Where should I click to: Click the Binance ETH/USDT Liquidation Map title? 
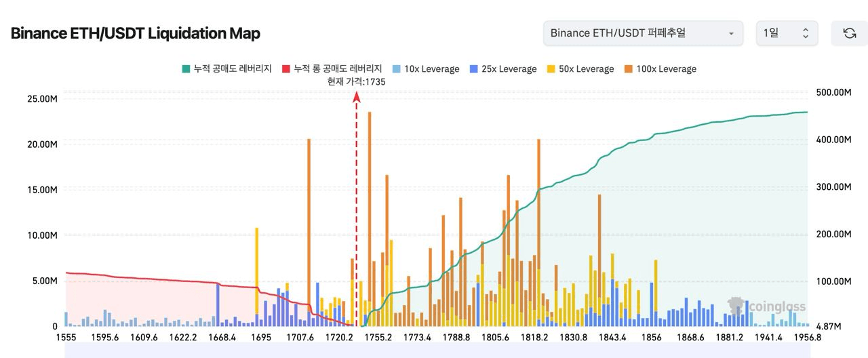(x=136, y=33)
